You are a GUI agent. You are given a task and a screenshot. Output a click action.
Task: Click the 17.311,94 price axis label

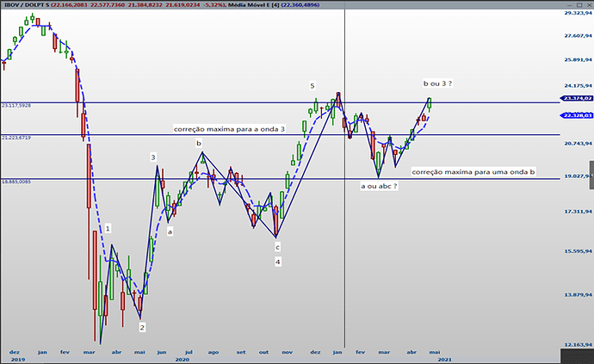pyautogui.click(x=578, y=212)
